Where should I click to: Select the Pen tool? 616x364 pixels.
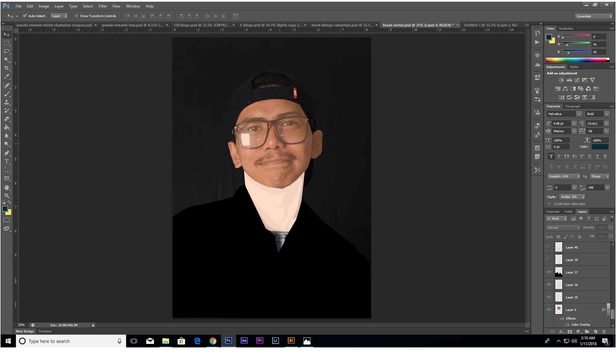point(7,153)
